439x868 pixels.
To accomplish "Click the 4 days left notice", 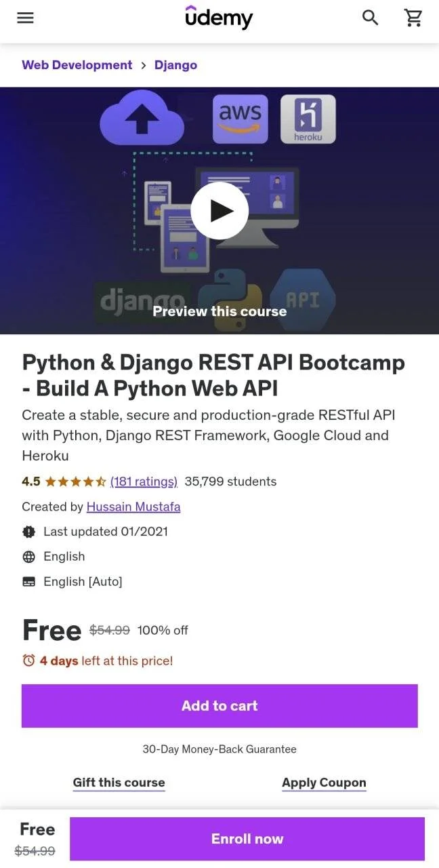I will 106,660.
